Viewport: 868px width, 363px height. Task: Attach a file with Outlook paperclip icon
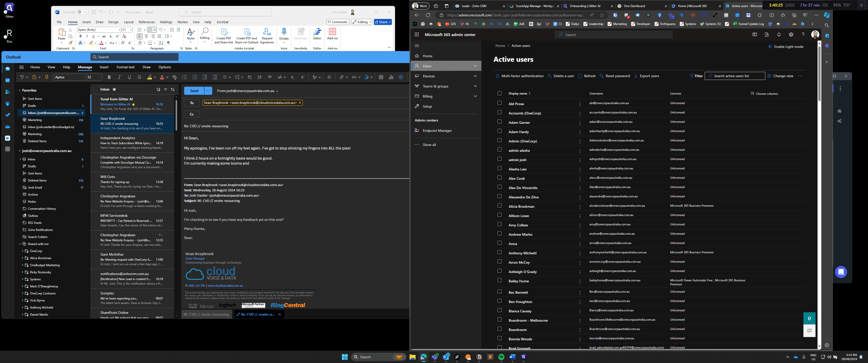342,77
